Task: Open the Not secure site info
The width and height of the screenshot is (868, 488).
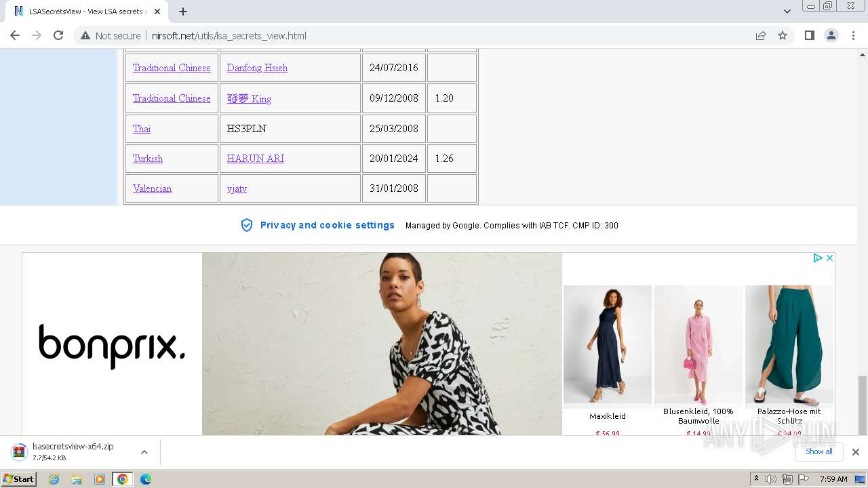Action: 111,35
